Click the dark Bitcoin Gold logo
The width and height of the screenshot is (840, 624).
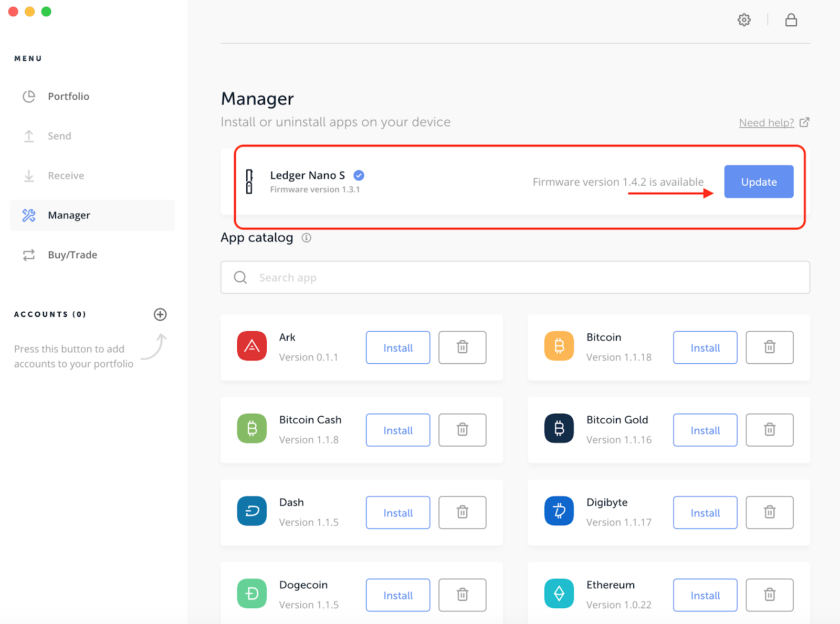[x=559, y=428]
